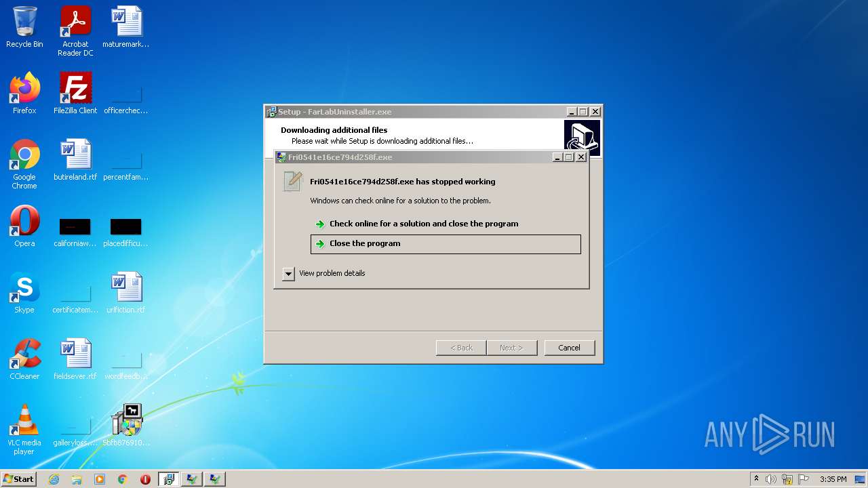Click the disabled Back button in Setup
The height and width of the screenshot is (488, 868).
point(461,348)
